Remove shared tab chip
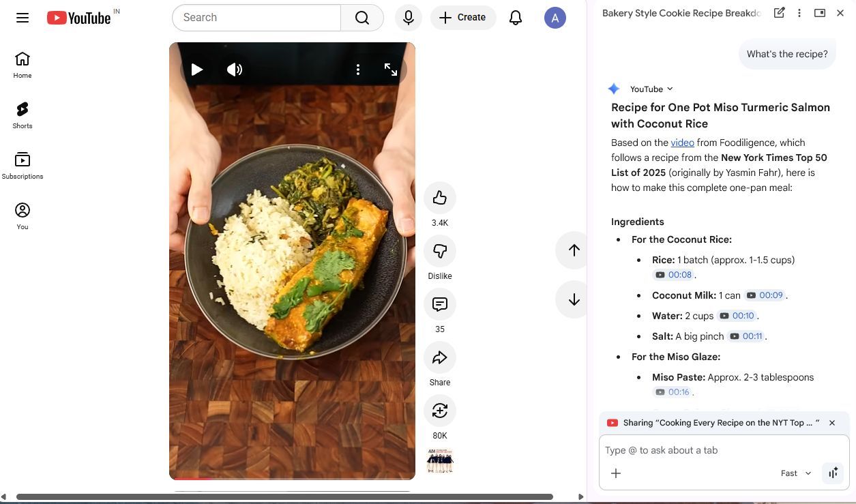Viewport: 856px width, 504px height. (832, 423)
